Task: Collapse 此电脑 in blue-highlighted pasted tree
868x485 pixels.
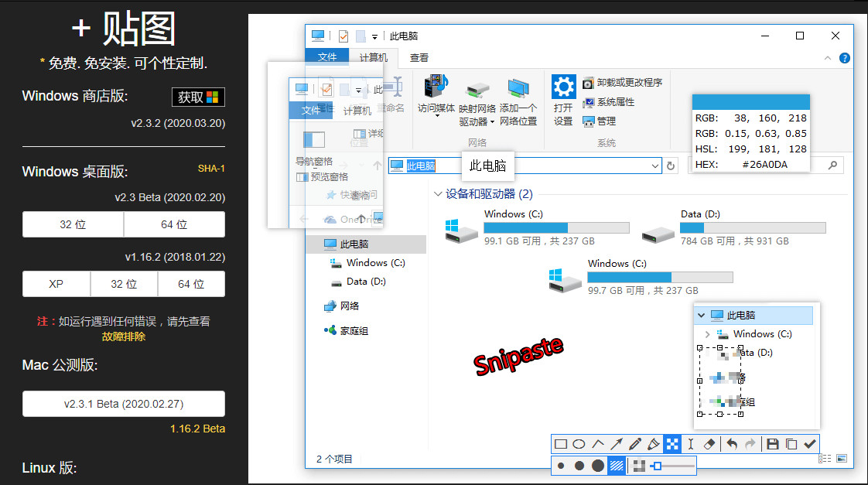Action: click(x=702, y=315)
